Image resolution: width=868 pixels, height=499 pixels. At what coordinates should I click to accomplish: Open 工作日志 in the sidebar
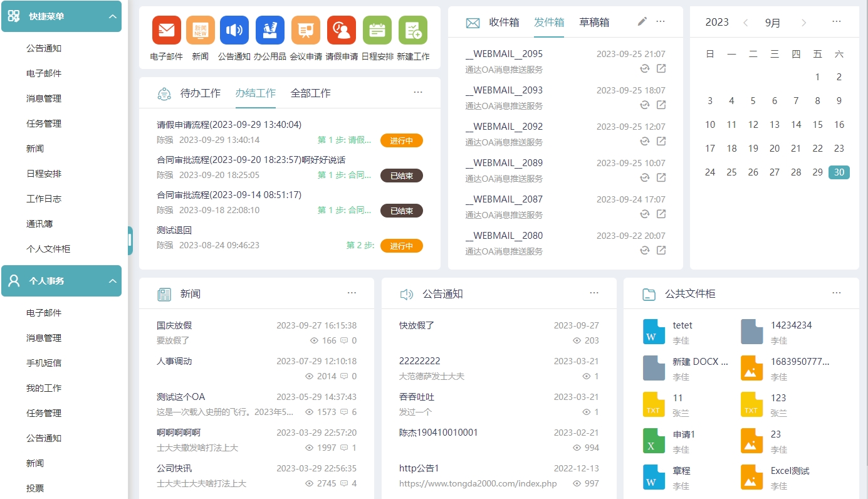44,199
